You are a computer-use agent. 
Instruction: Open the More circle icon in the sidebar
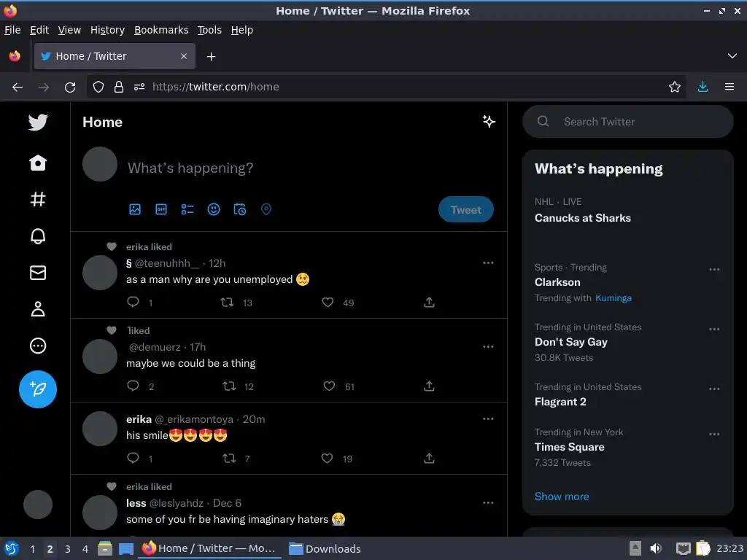tap(38, 346)
